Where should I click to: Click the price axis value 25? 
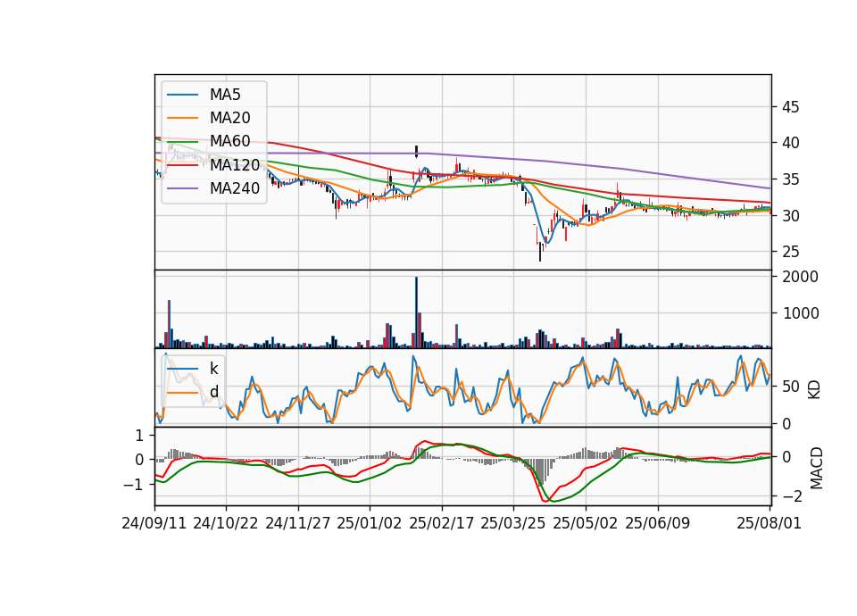click(x=790, y=252)
